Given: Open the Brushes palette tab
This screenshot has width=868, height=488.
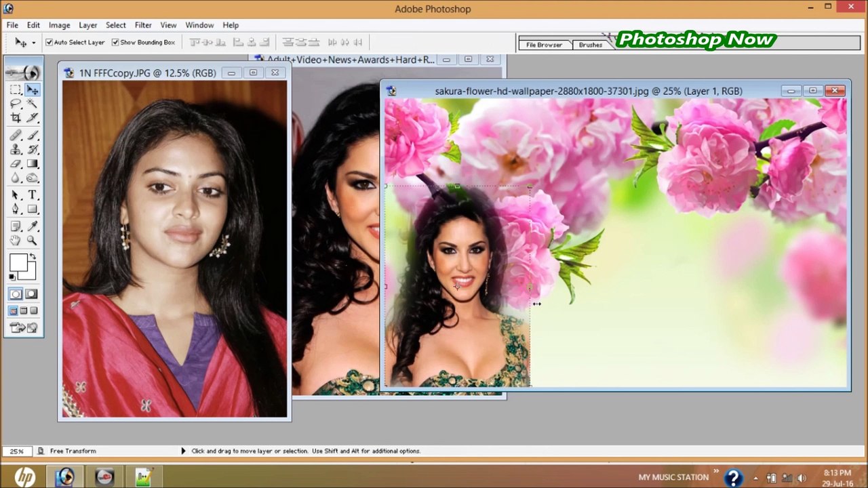Looking at the screenshot, I should pyautogui.click(x=591, y=45).
